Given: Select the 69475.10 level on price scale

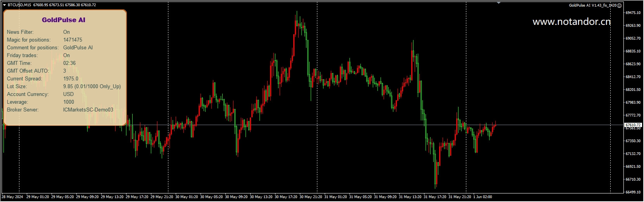Looking at the screenshot, I should click(633, 13).
